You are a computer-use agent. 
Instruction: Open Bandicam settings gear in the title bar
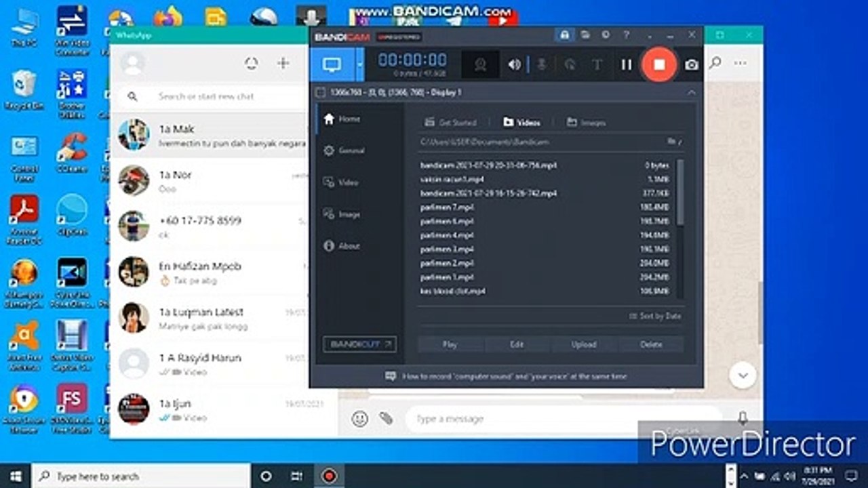606,35
